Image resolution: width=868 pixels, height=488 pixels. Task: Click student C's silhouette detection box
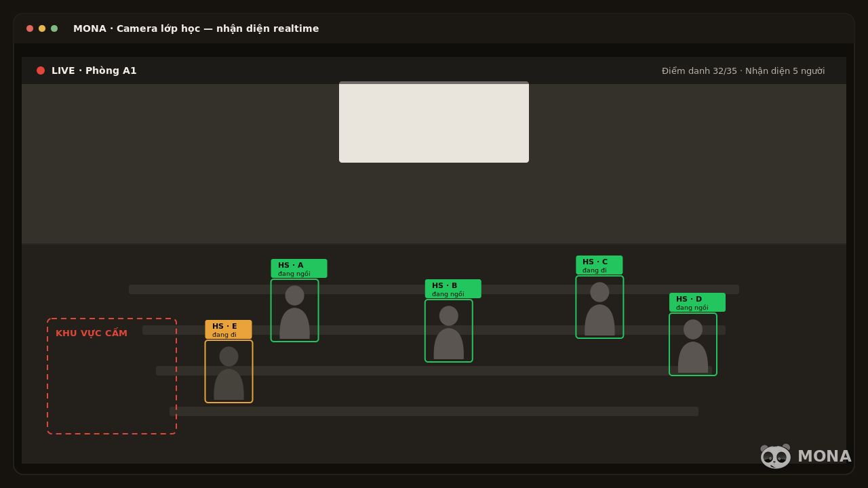tap(599, 307)
